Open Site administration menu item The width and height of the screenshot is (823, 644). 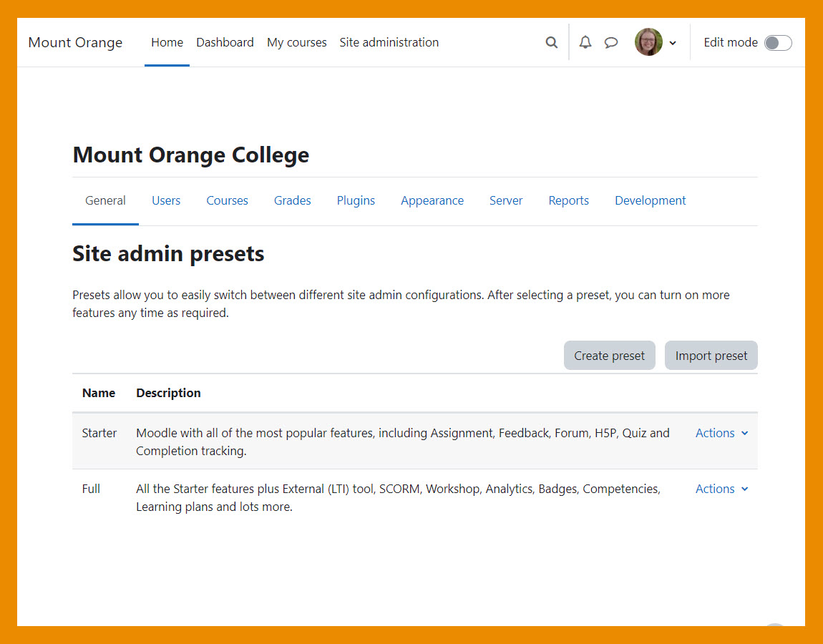389,42
